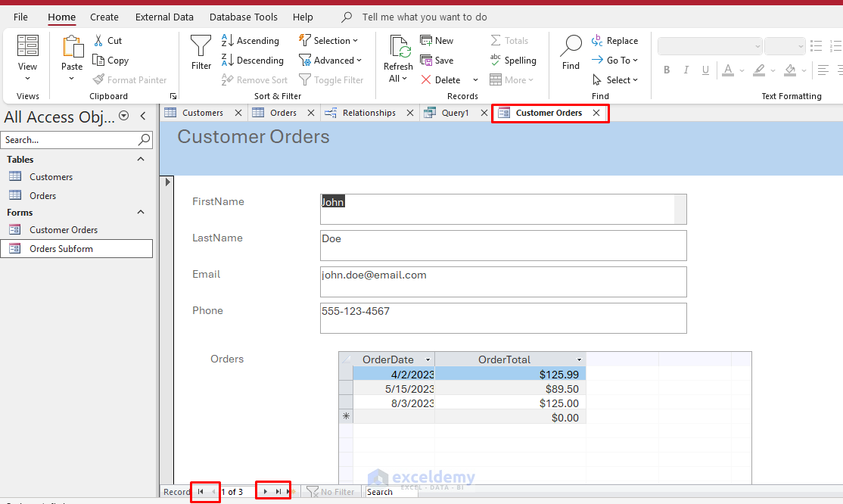Click the Email field john.doe@email.com
Viewport: 843px width, 504px height.
click(503, 282)
